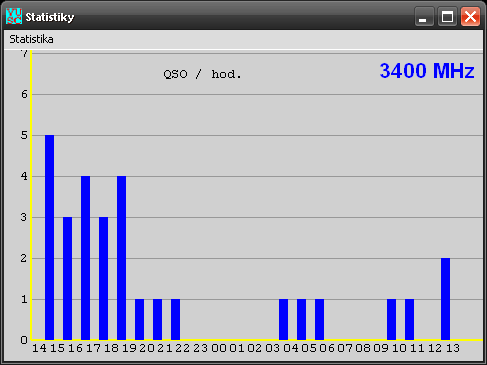Open the Statistika menu

click(x=31, y=39)
